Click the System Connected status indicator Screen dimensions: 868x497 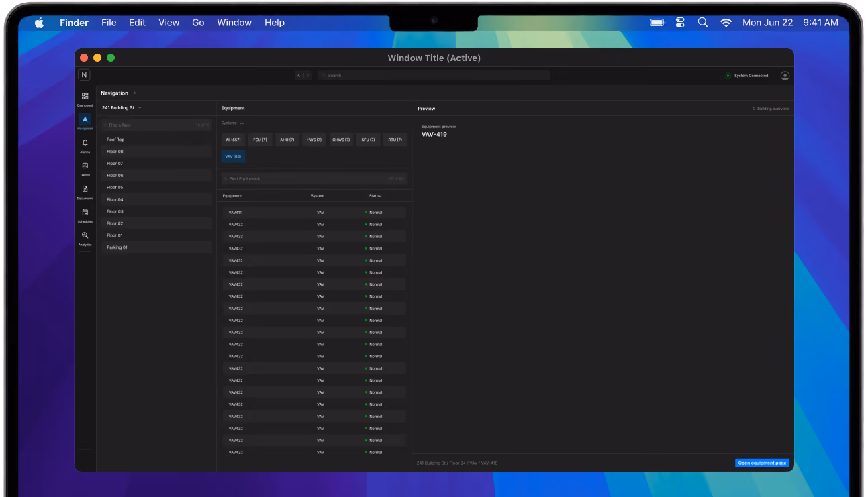coord(746,76)
